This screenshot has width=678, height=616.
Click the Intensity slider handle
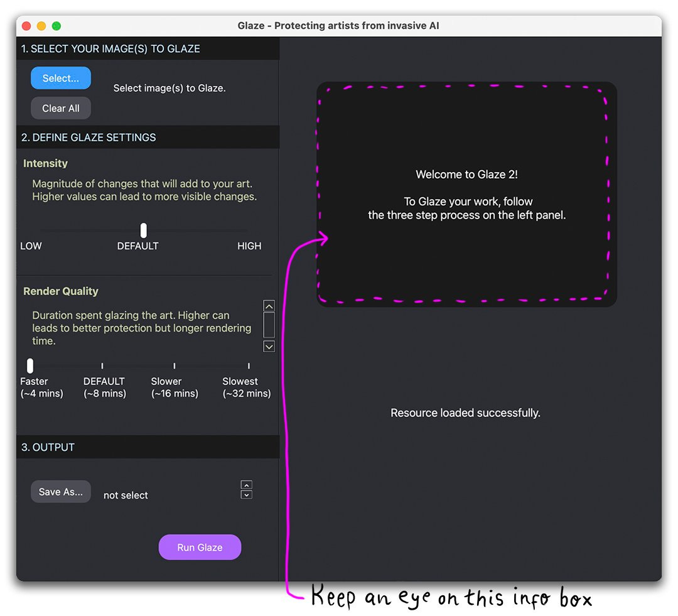144,230
